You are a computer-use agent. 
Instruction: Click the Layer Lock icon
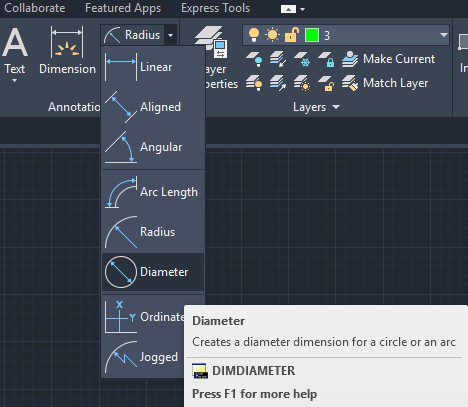tap(326, 59)
